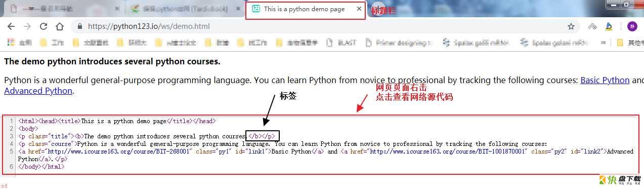644x189 pixels.
Task: Open the Apps grid icon in bookmarks bar
Action: [11, 43]
